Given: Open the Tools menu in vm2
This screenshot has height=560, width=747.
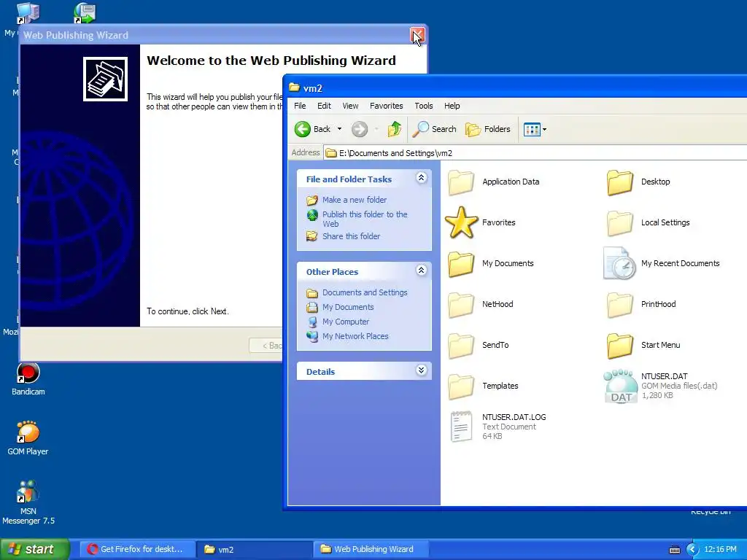Looking at the screenshot, I should 424,106.
